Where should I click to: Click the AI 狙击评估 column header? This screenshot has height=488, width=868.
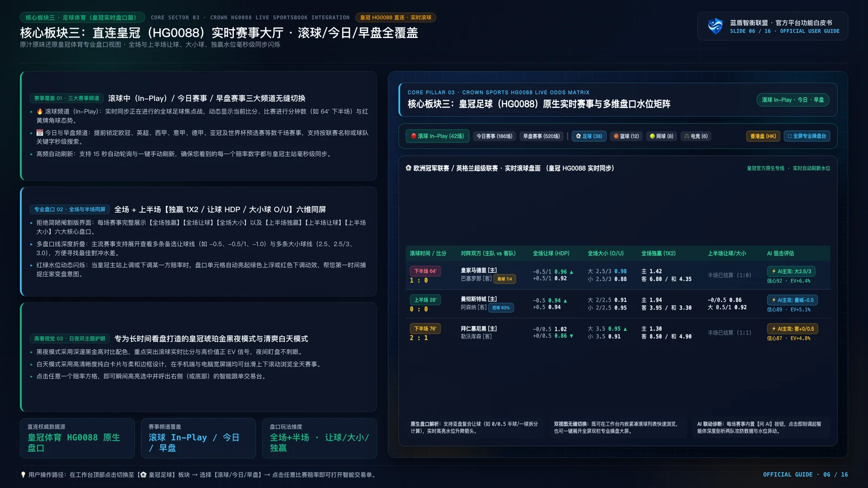[x=780, y=253]
